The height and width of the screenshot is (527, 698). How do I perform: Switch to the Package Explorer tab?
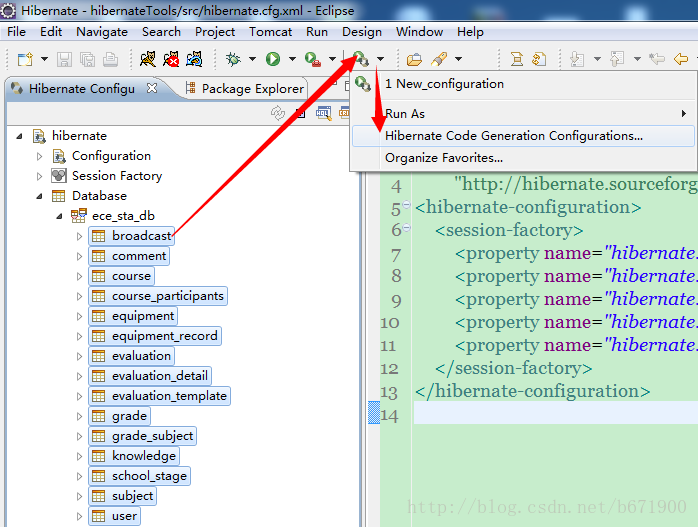coord(246,89)
